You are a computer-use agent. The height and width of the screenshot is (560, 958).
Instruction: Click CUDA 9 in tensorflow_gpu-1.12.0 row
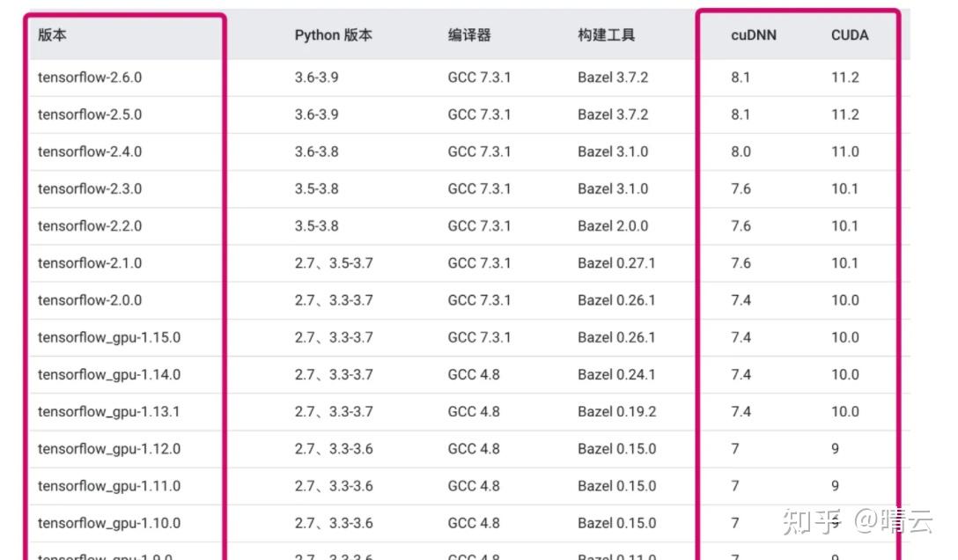(836, 449)
